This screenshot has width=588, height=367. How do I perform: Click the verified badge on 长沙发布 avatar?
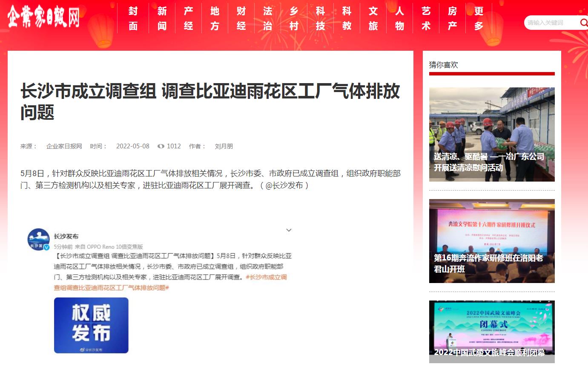[x=46, y=247]
